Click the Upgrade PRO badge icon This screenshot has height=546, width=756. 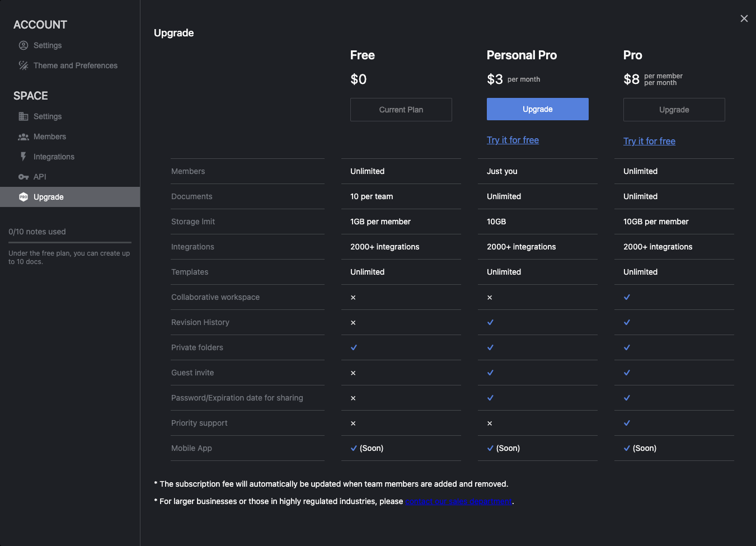[x=24, y=197]
